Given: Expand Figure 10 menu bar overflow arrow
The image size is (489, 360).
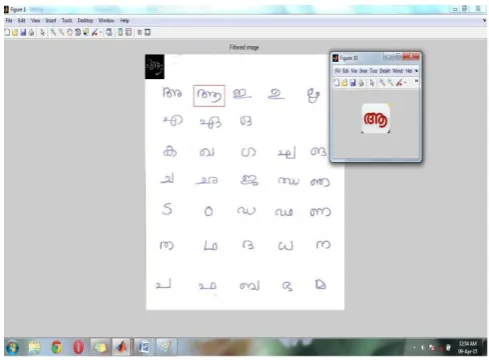Looking at the screenshot, I should 416,71.
